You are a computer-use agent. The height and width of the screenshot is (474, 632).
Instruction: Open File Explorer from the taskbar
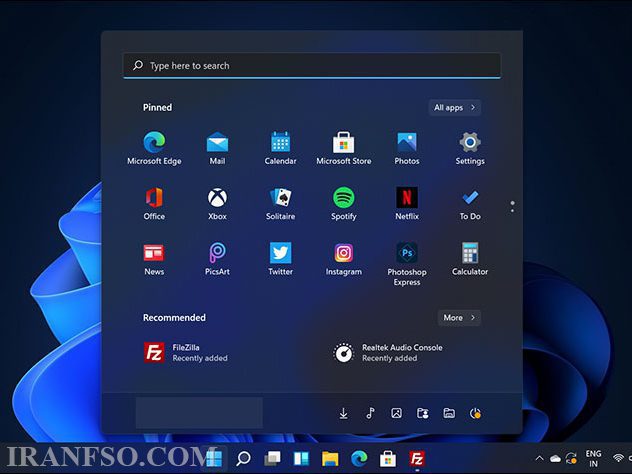pos(330,458)
